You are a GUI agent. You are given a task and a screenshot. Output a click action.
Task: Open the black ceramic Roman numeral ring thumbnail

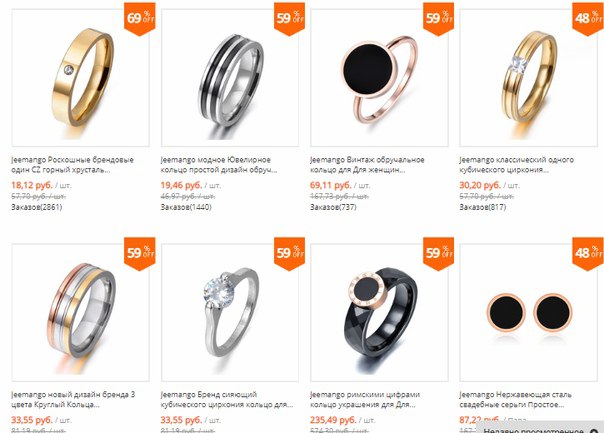379,312
